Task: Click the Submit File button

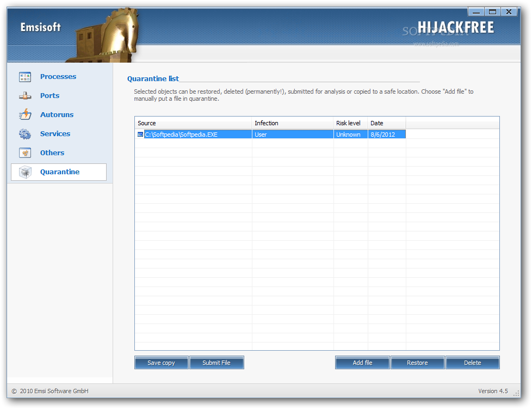Action: click(x=216, y=363)
